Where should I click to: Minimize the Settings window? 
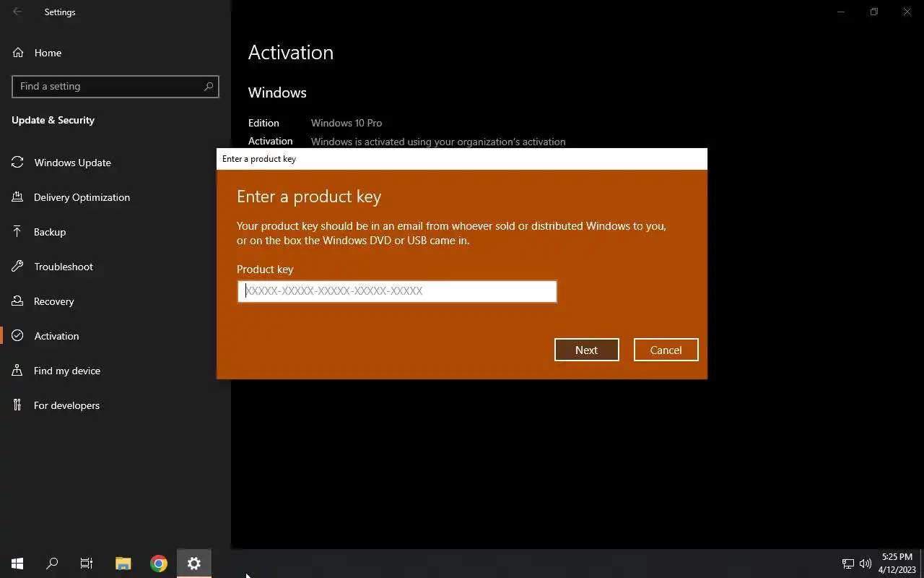[x=841, y=12]
